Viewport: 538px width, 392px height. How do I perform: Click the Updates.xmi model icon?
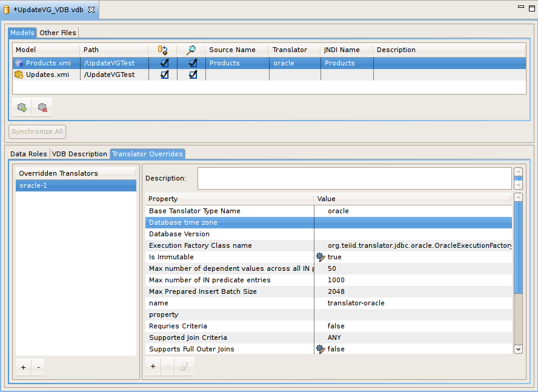(19, 75)
